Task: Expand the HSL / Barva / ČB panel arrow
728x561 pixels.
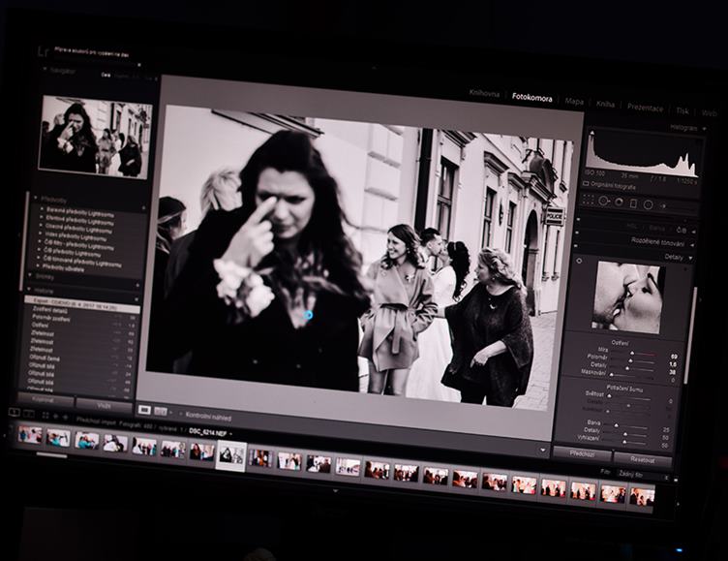Action: tap(694, 231)
